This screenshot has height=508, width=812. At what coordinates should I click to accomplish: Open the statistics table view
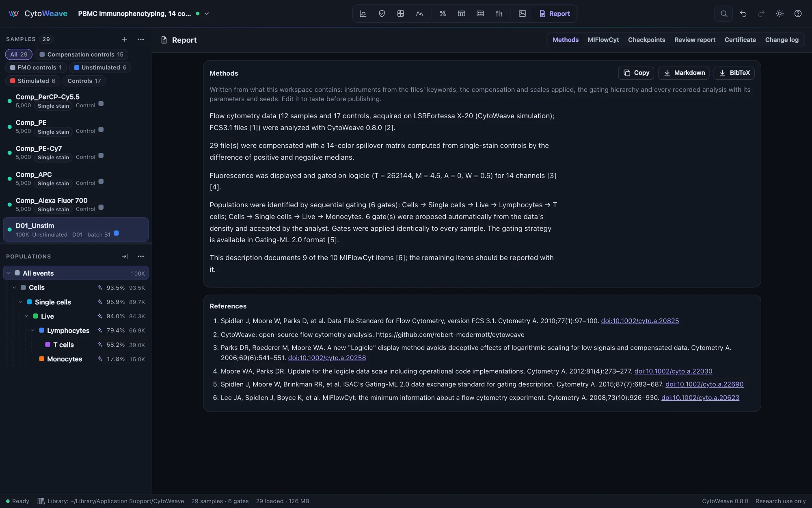pyautogui.click(x=462, y=13)
